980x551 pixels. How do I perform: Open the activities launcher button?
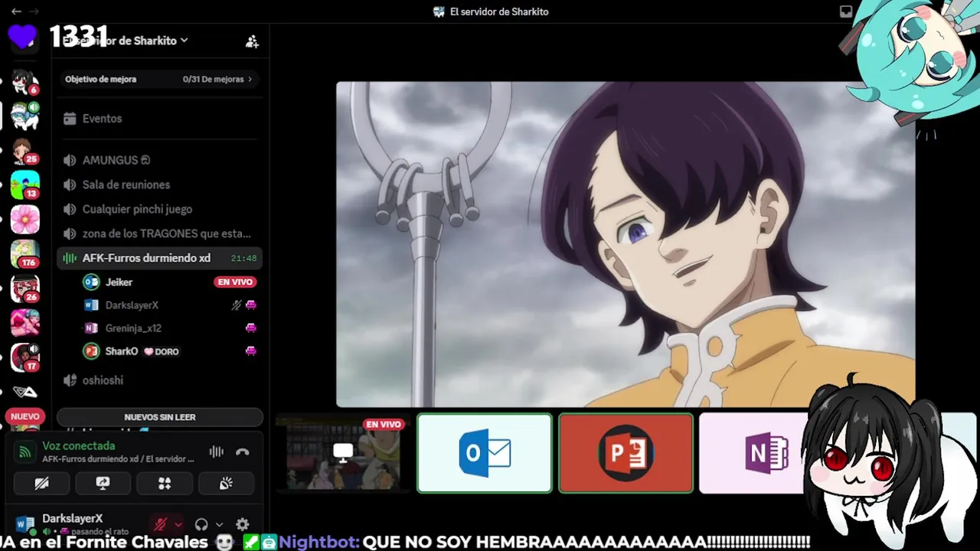click(x=165, y=483)
